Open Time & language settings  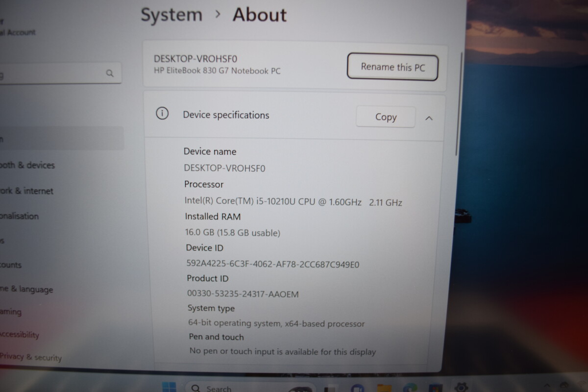(x=26, y=290)
